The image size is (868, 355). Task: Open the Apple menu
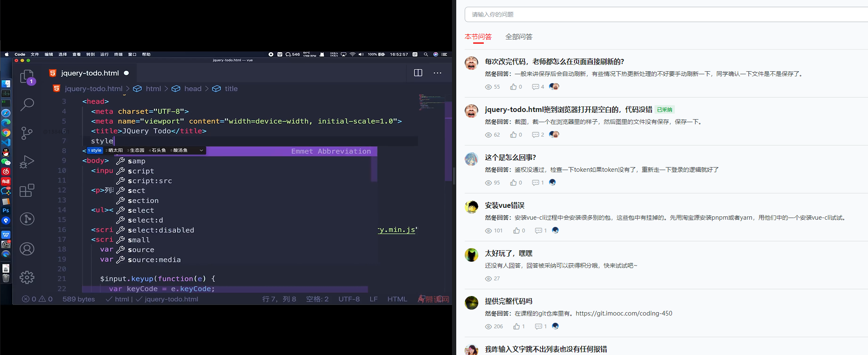[6, 54]
